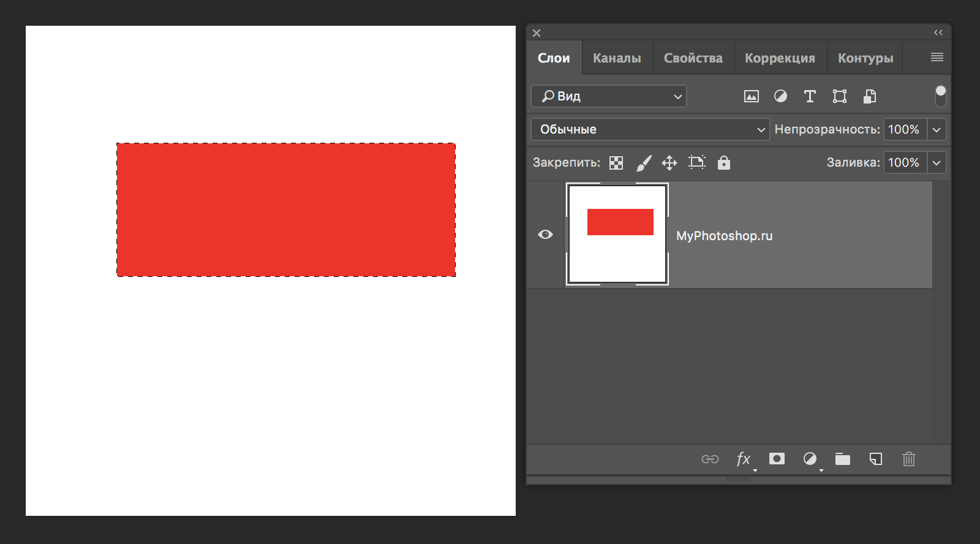Toggle lock transparent pixels

pos(616,163)
